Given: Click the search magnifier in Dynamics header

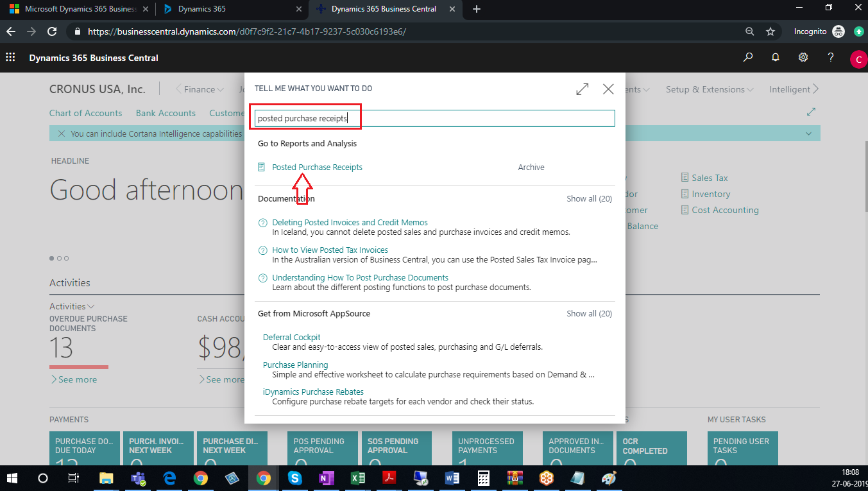Looking at the screenshot, I should pos(748,57).
